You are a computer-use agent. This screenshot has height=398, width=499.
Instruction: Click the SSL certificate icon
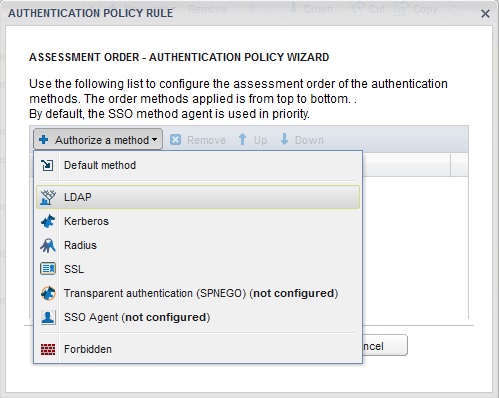48,269
